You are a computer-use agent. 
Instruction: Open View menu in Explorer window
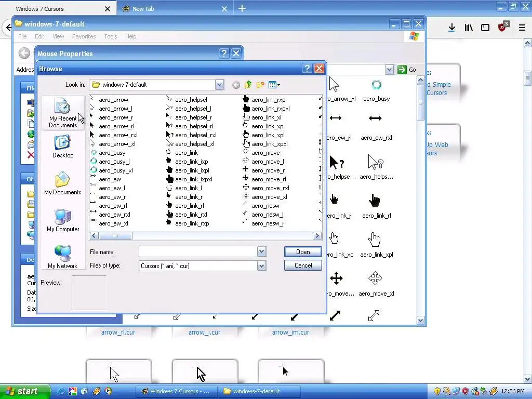click(x=58, y=36)
